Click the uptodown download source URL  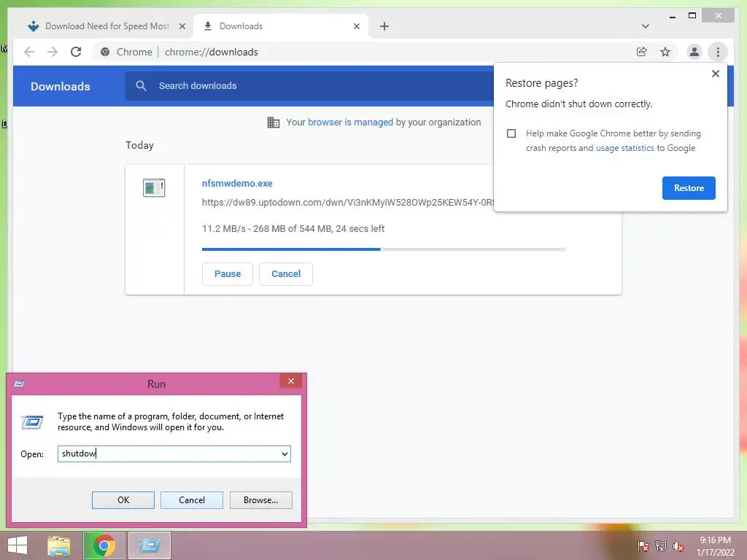348,203
